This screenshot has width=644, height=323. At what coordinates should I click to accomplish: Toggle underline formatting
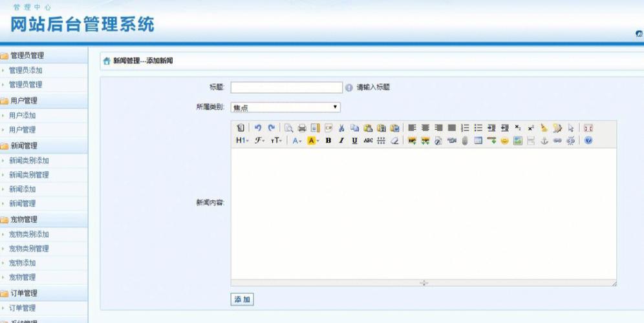354,140
